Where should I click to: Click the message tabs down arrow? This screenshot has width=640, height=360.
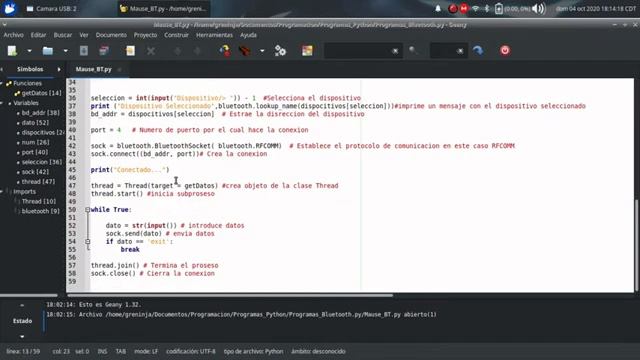(x=22, y=337)
